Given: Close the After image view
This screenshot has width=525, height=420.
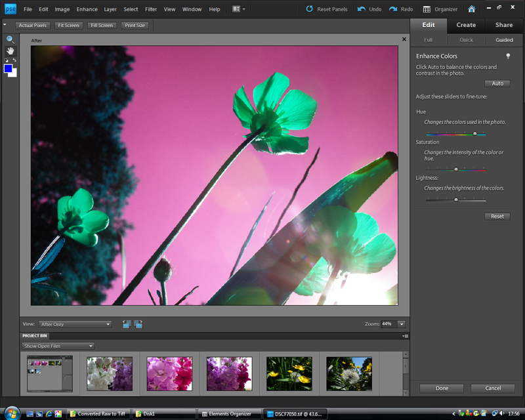Looking at the screenshot, I should coord(404,39).
